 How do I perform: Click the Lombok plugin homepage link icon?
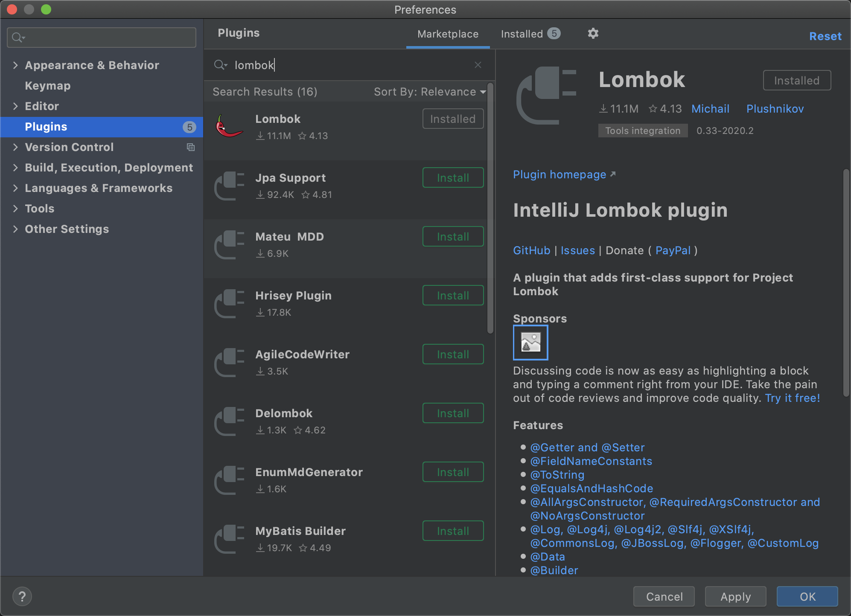(x=613, y=174)
